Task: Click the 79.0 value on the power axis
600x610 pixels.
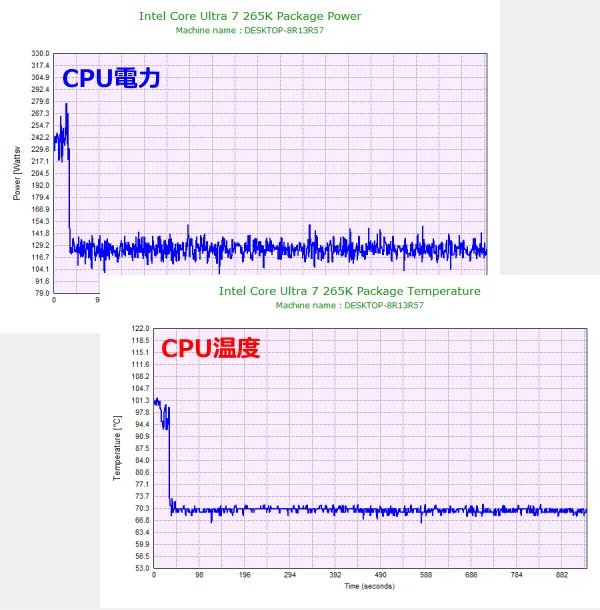Action: click(x=42, y=293)
